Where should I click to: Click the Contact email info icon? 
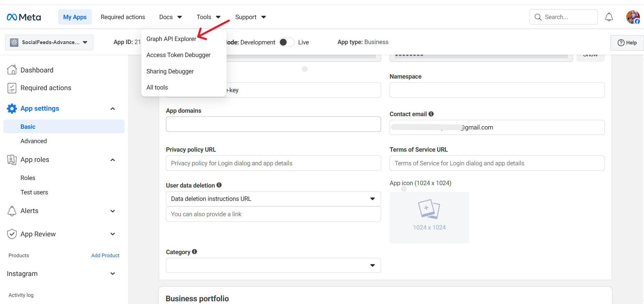431,114
